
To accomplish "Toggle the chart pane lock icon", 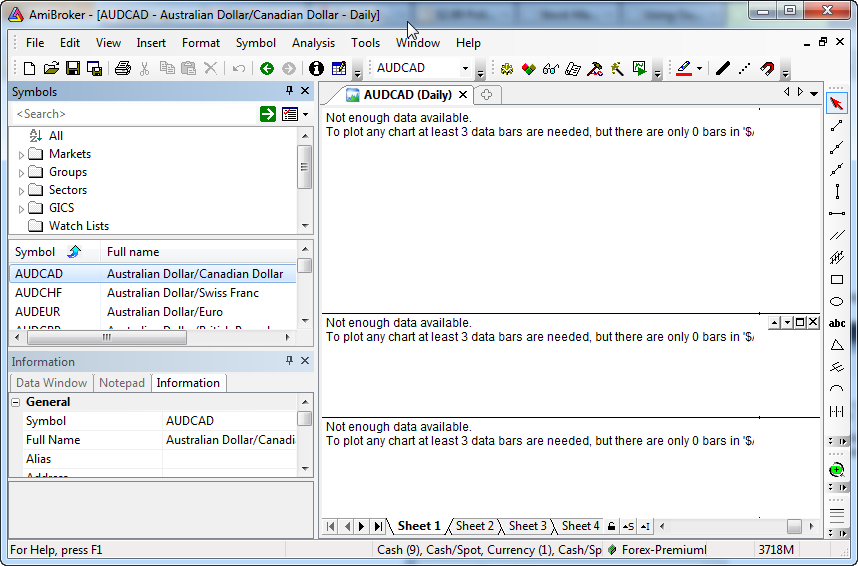I will point(612,527).
